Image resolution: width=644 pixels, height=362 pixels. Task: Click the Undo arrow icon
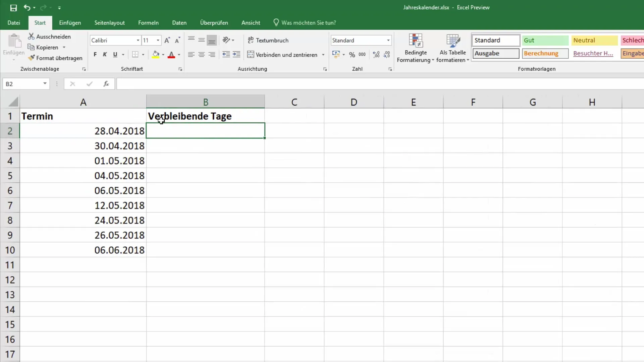pos(27,7)
